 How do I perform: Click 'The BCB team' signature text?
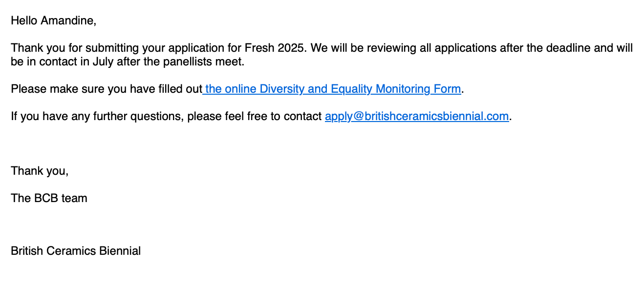point(49,198)
